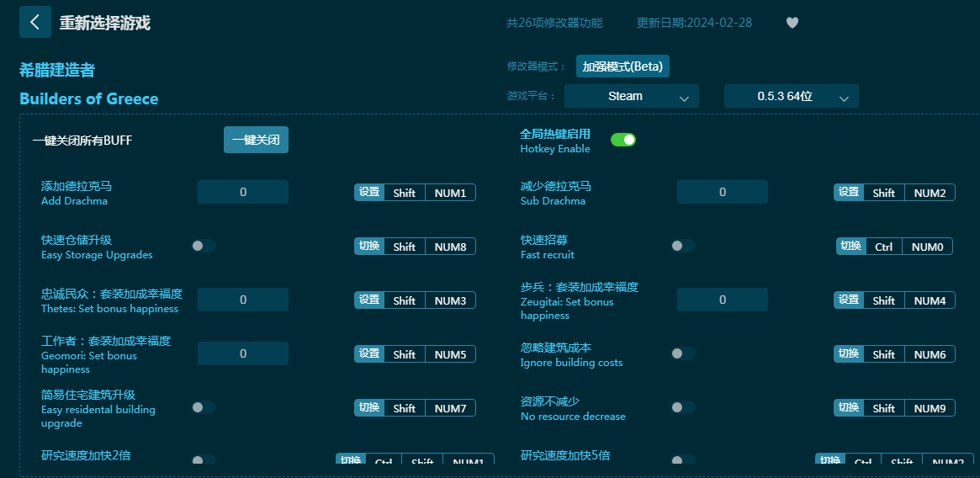
Task: Turn on Fast recruit toggle
Action: [683, 246]
